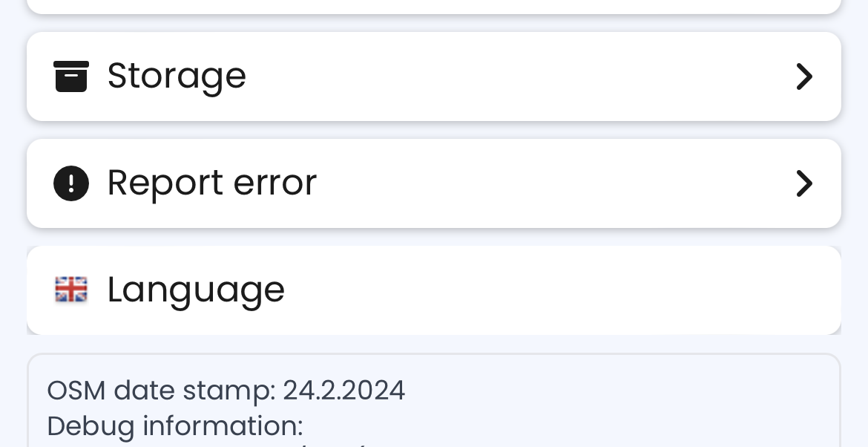Tap the chevron on the Report error row
The image size is (868, 447).
[804, 183]
